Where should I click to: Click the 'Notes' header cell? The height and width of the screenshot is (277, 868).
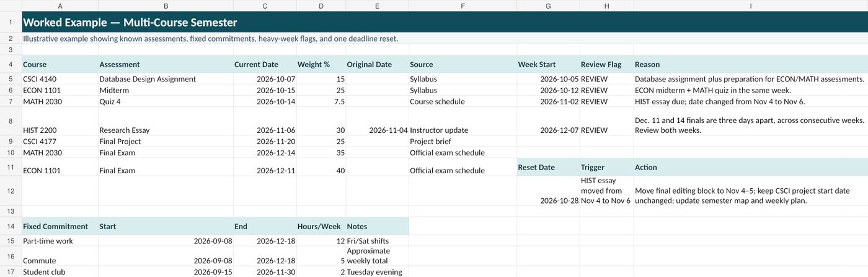[x=377, y=226]
